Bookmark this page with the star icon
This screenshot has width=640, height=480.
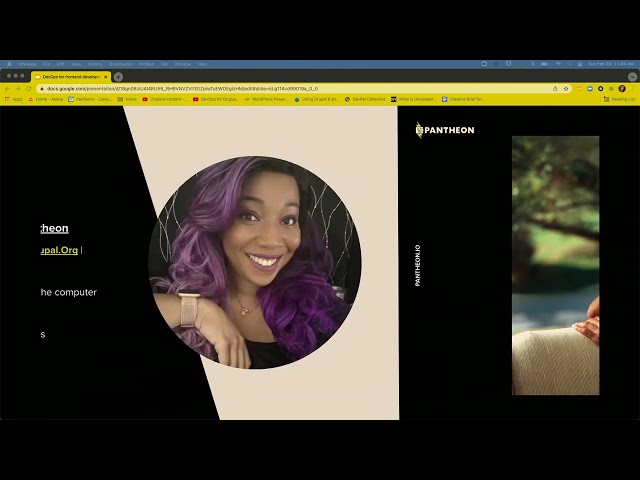pos(566,88)
